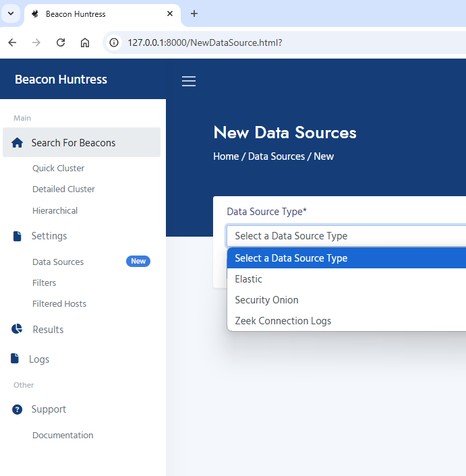
Task: Choose Security Onion from the dropdown list
Action: 347,300
